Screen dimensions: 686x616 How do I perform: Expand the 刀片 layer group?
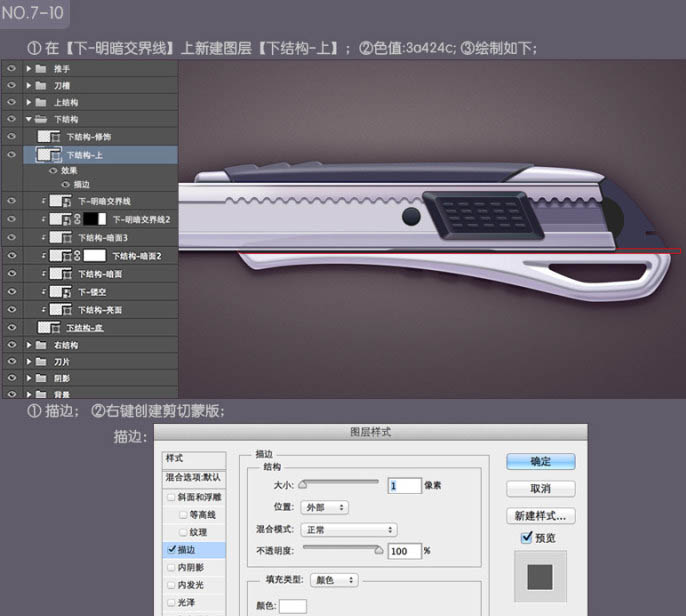[x=28, y=362]
